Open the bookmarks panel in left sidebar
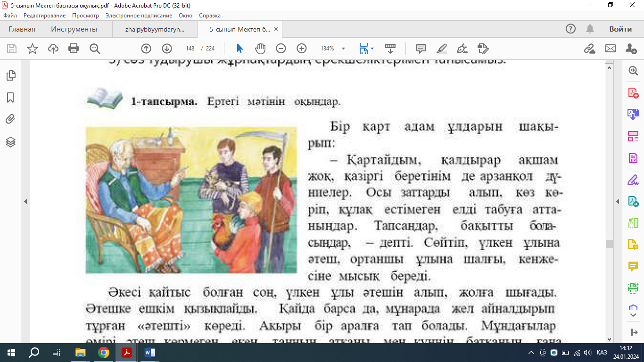644x362 pixels. (10, 98)
